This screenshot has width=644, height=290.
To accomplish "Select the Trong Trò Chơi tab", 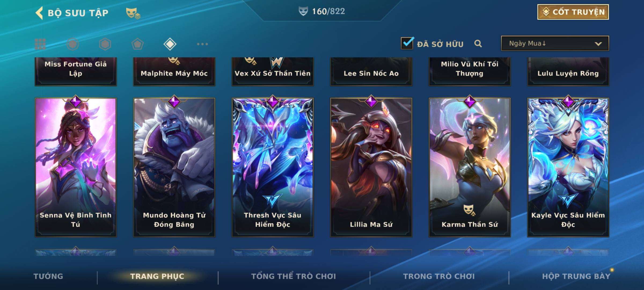I will [439, 276].
